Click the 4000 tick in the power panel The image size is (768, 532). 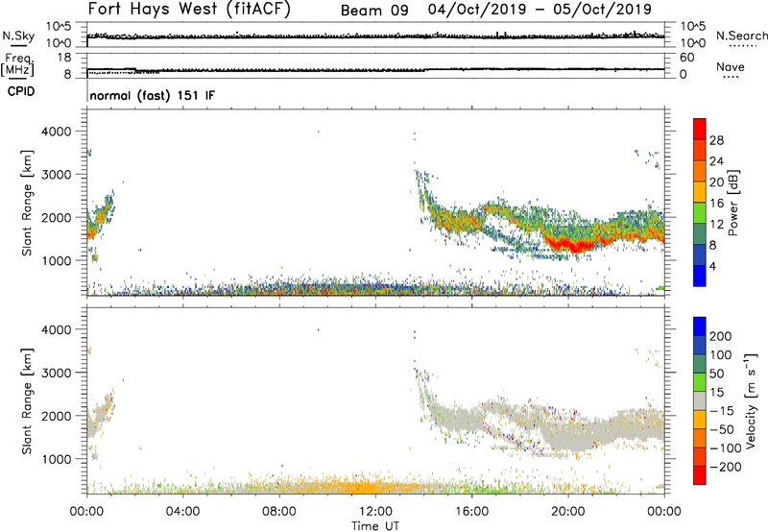point(56,132)
